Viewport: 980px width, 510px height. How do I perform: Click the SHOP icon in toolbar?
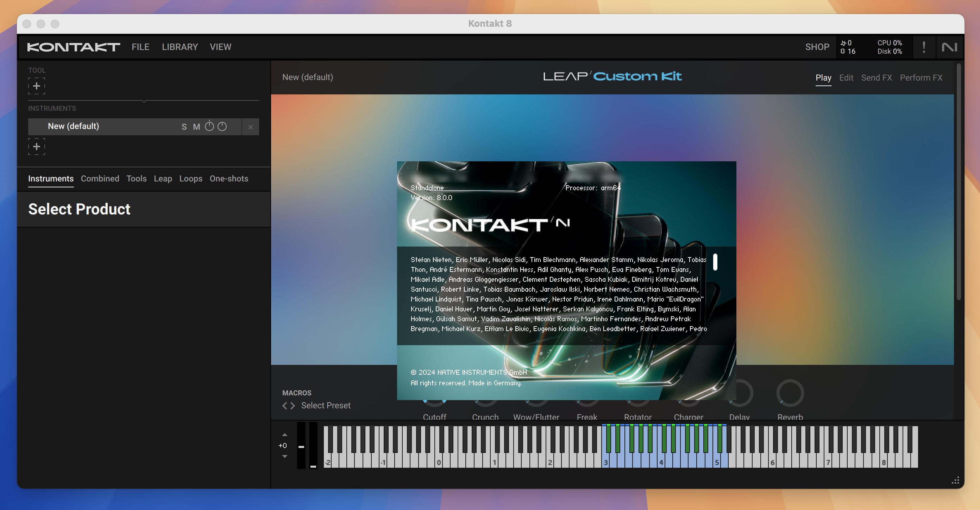click(815, 47)
